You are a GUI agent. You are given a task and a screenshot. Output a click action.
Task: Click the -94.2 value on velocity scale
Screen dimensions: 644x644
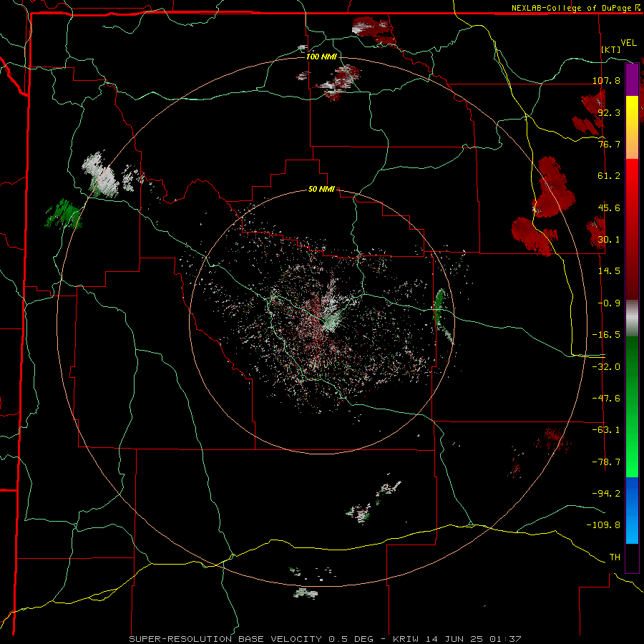coord(606,494)
